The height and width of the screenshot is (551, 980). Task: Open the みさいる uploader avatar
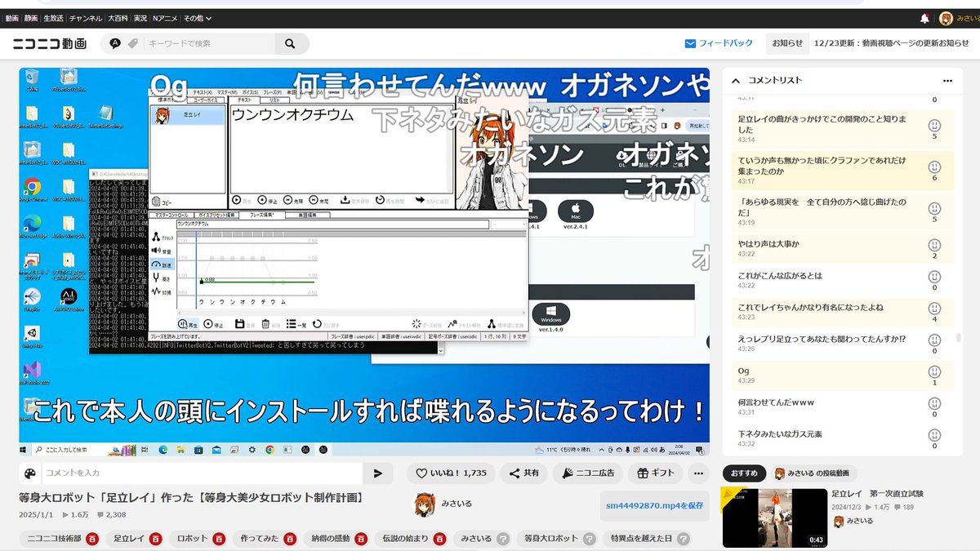click(x=424, y=504)
